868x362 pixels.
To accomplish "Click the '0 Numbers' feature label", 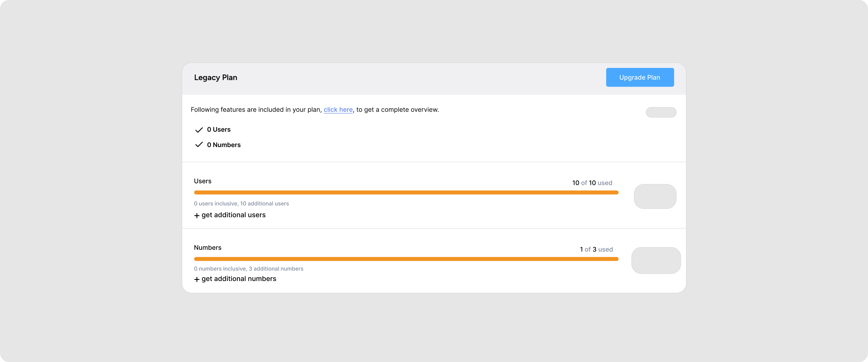I will [224, 145].
